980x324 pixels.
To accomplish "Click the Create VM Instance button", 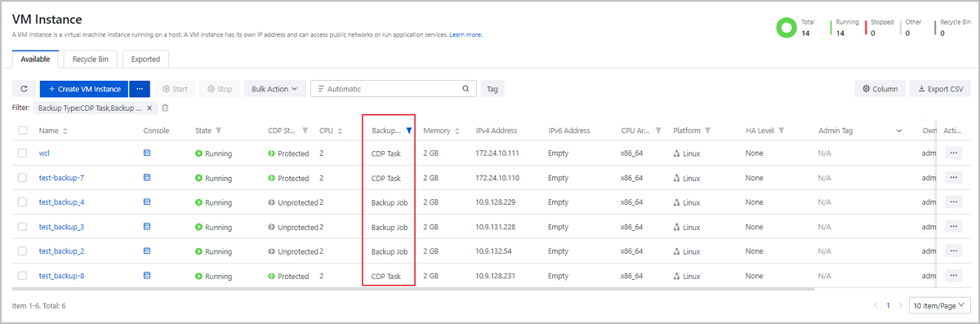I will tap(84, 89).
